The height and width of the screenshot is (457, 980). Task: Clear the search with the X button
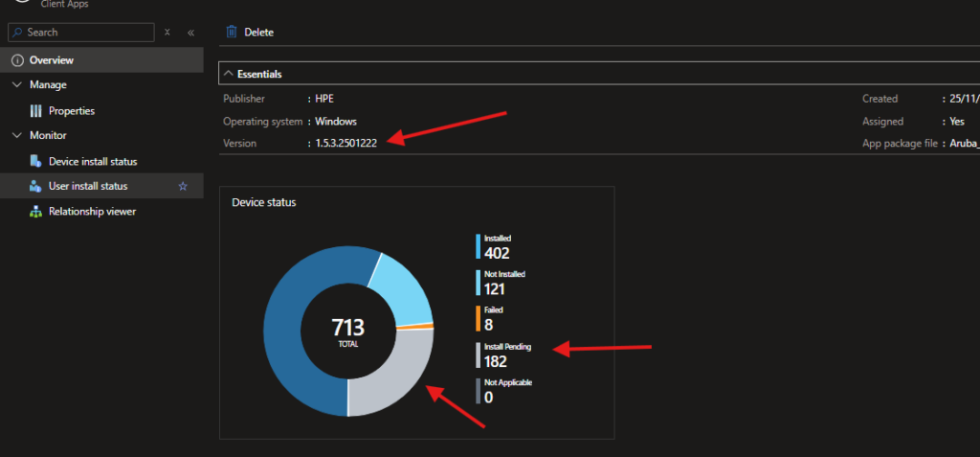point(167,33)
